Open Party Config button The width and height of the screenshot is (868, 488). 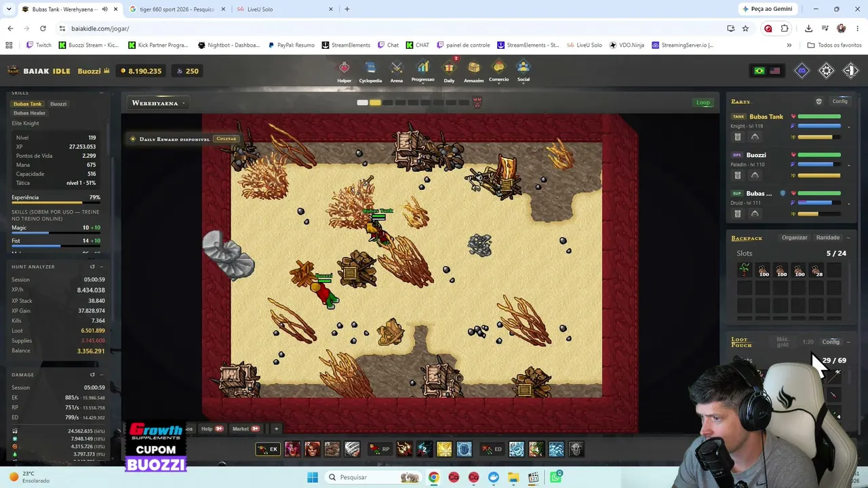tap(840, 102)
